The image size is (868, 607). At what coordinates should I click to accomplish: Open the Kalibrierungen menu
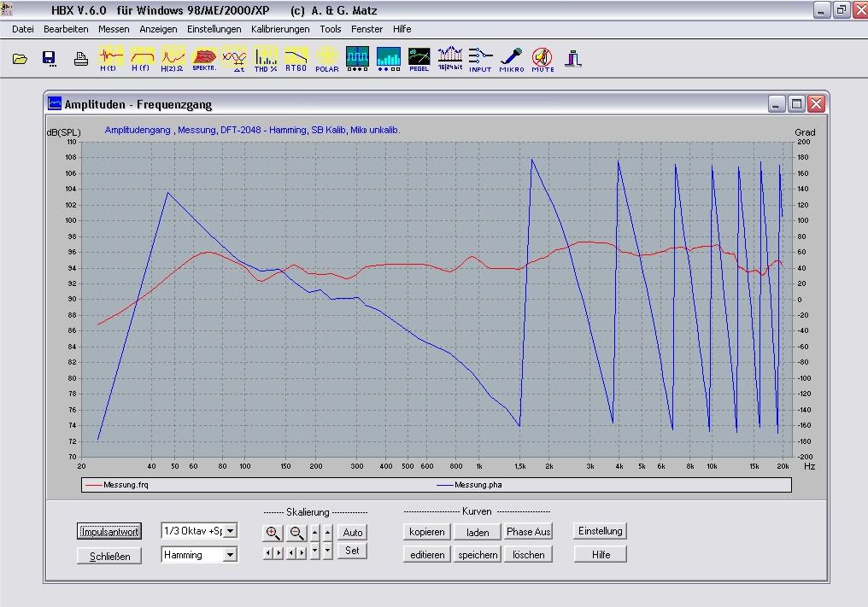pyautogui.click(x=280, y=29)
